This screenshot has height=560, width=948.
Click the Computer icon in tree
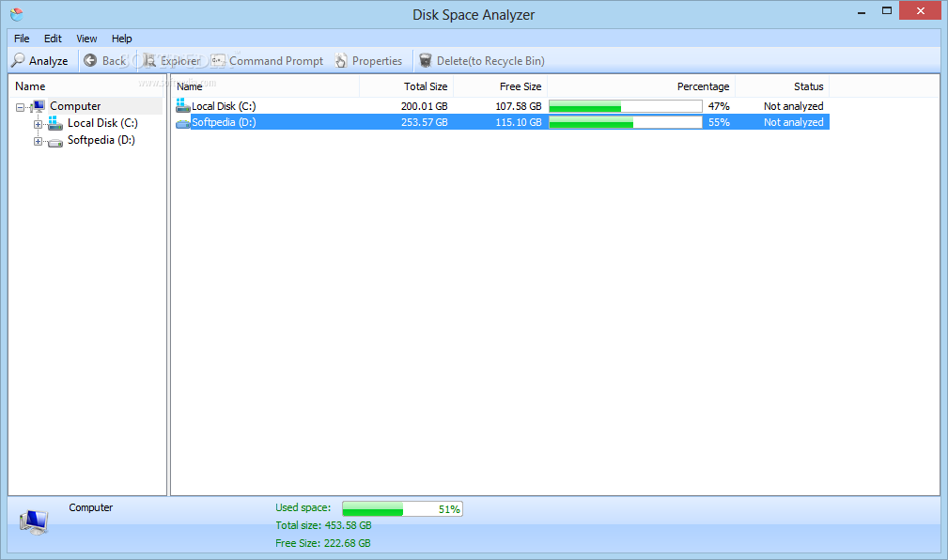pyautogui.click(x=38, y=106)
